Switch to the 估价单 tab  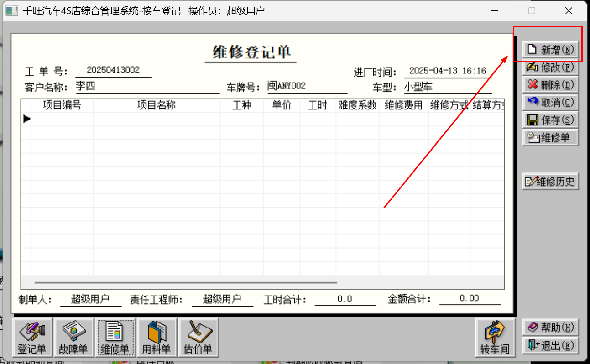point(198,338)
